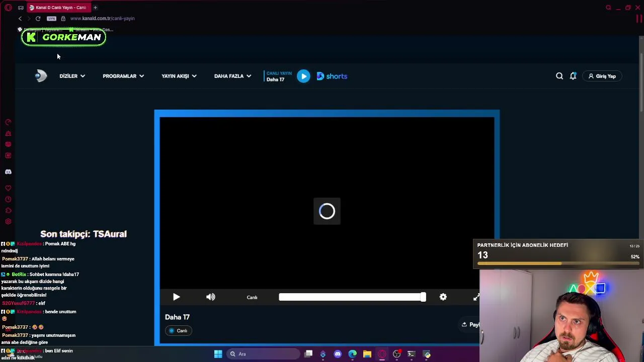This screenshot has height=362, width=644.
Task: Open the history clock sidebar icon
Action: pyautogui.click(x=8, y=199)
